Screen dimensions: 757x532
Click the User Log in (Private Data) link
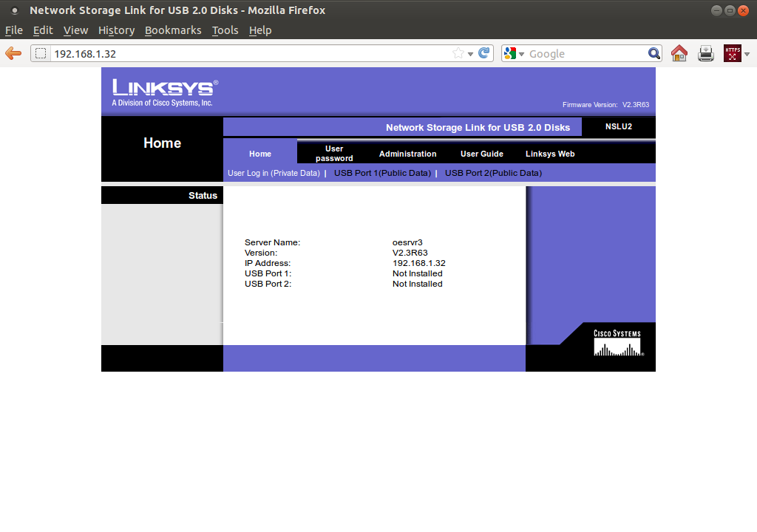[275, 173]
